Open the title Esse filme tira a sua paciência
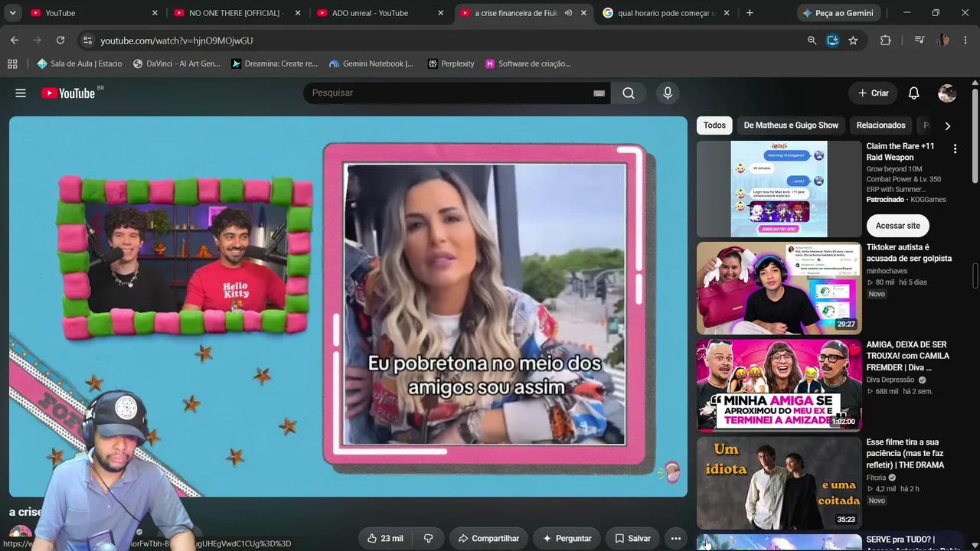 (905, 453)
